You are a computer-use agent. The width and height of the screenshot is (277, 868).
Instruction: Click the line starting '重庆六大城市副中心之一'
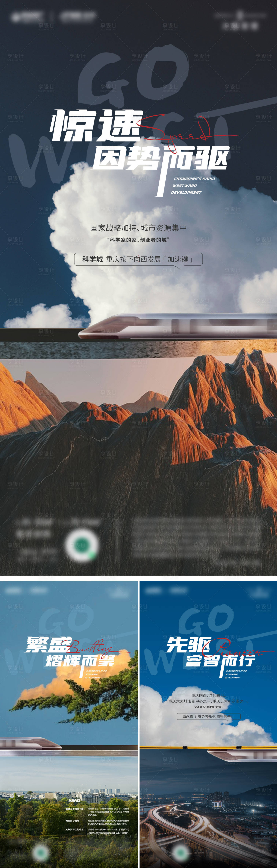tap(208, 701)
